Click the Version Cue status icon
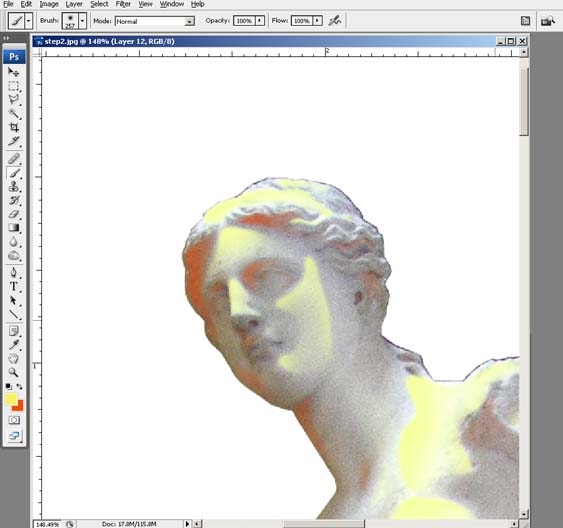The image size is (563, 528). (x=70, y=524)
